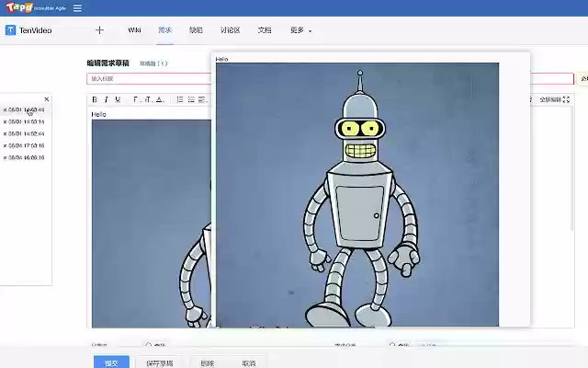Open the font size dropdown

pos(148,99)
